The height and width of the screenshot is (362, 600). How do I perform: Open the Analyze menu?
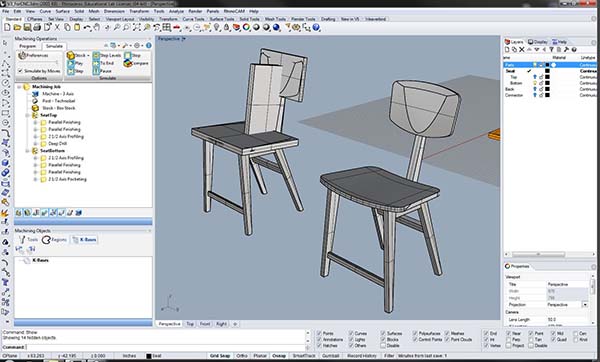coord(176,11)
